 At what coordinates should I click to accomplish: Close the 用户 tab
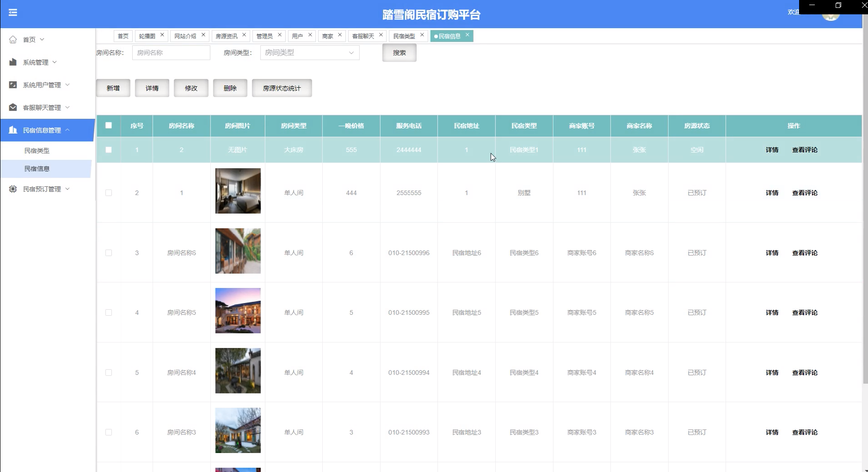coord(310,35)
